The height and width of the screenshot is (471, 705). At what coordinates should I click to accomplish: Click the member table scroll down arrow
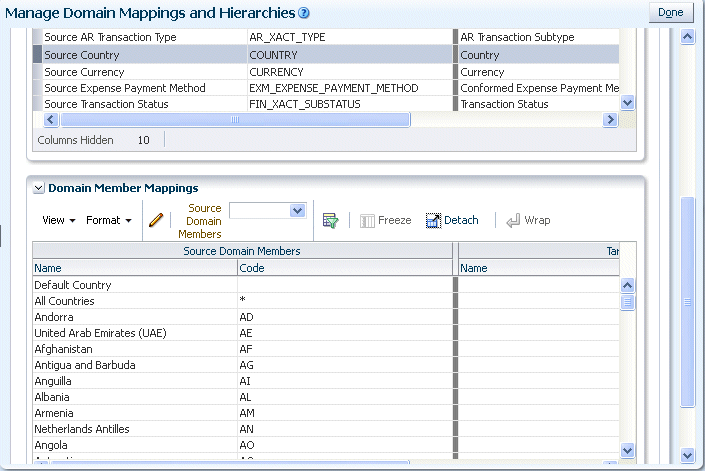(627, 450)
